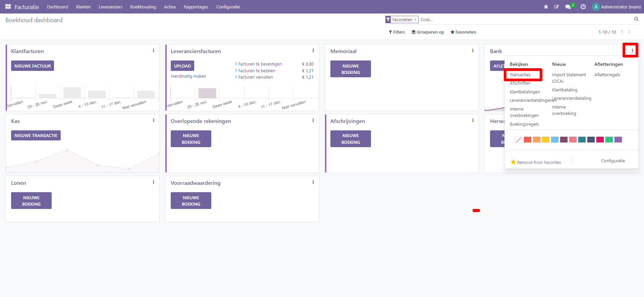Remove the Favorieten filter tag
Viewport: 644px width, 297px height.
(415, 19)
